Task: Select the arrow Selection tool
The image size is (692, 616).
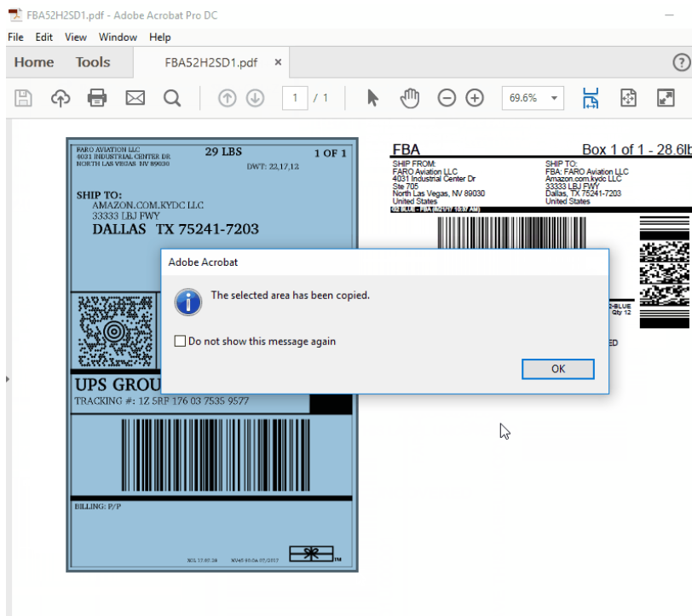Action: [372, 98]
